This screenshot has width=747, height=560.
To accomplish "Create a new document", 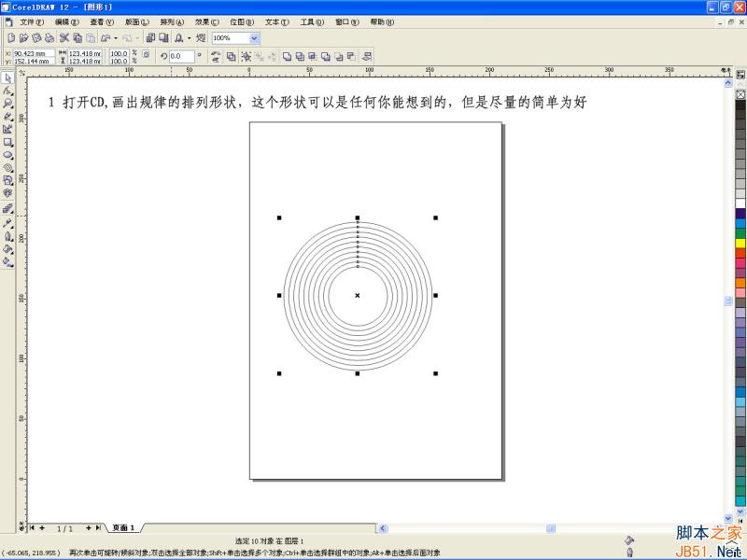I will click(11, 37).
